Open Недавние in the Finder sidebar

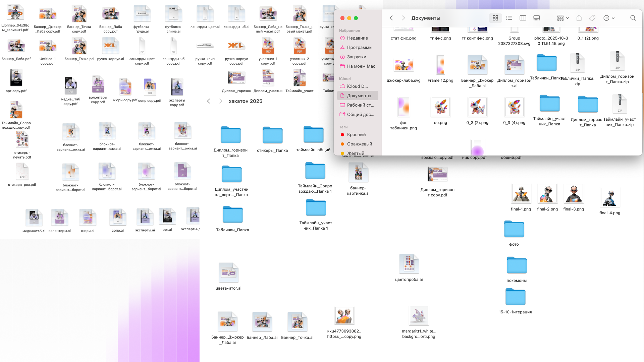357,38
